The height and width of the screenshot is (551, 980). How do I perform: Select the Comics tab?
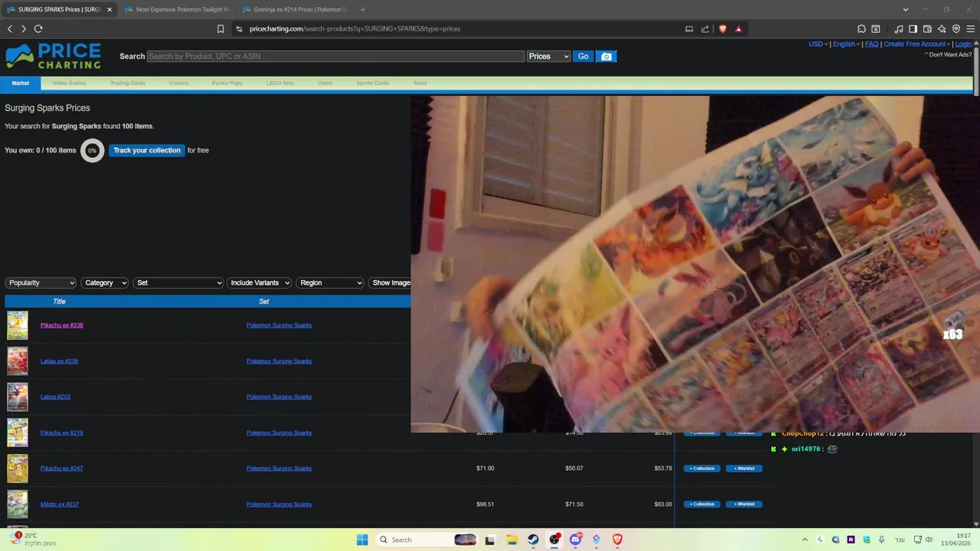coord(178,83)
